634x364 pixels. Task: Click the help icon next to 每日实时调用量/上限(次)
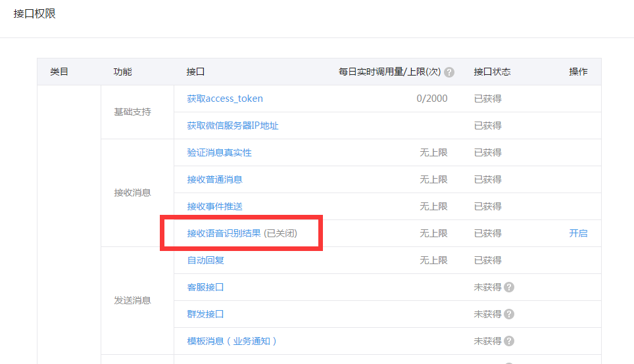point(449,72)
